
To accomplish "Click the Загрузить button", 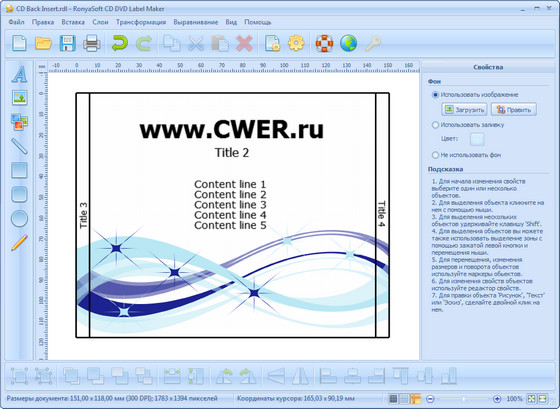I will pyautogui.click(x=464, y=110).
